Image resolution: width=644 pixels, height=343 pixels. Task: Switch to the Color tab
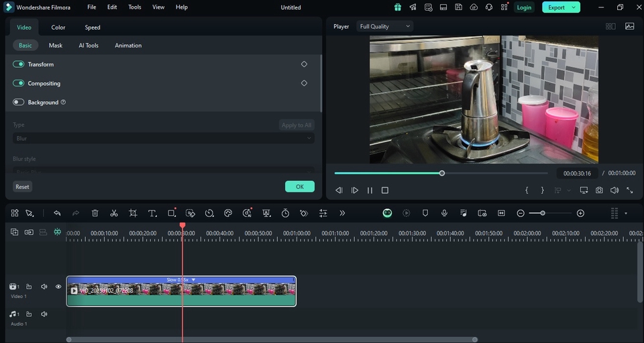[x=58, y=27]
